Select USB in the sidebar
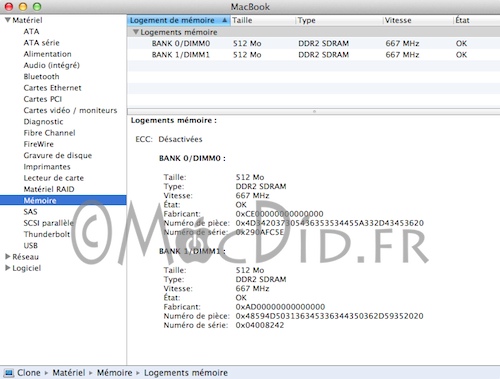 click(x=30, y=246)
